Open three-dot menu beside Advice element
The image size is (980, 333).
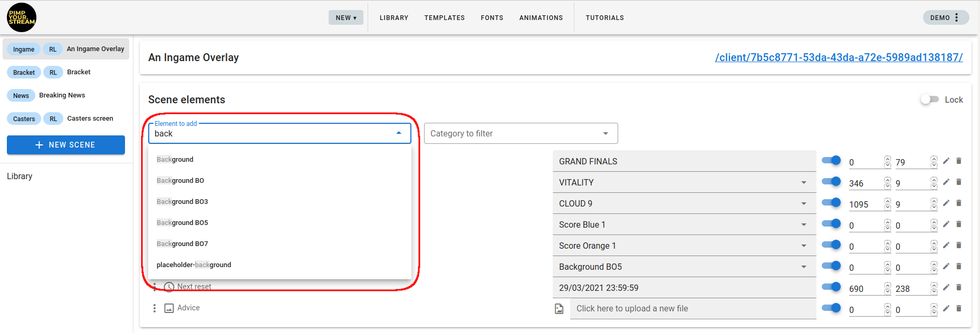click(x=155, y=308)
